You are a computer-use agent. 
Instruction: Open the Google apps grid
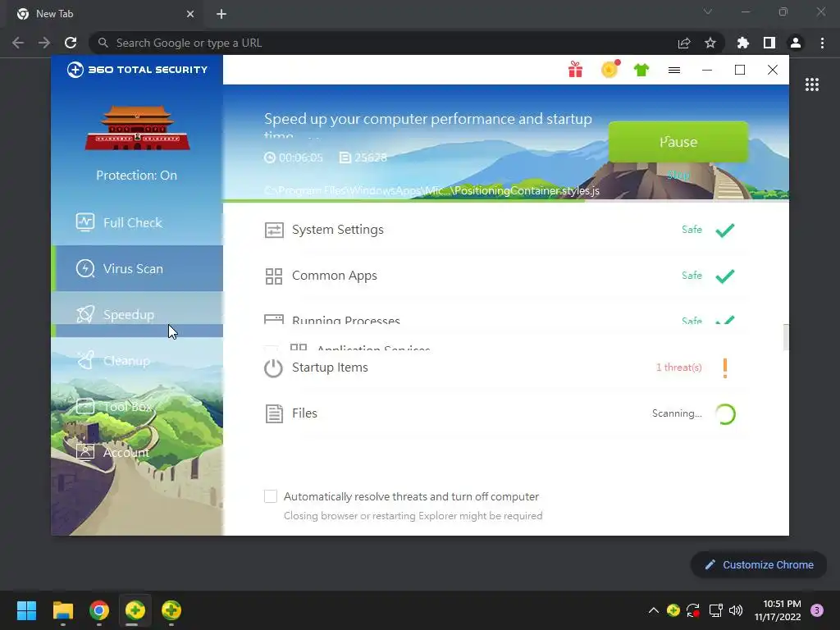[812, 84]
